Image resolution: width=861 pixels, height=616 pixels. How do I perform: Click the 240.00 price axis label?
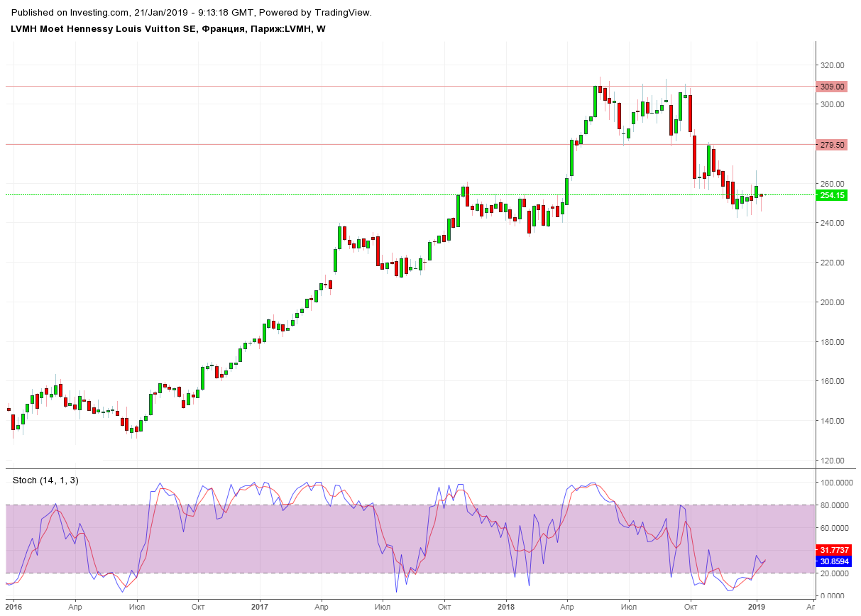(x=832, y=223)
